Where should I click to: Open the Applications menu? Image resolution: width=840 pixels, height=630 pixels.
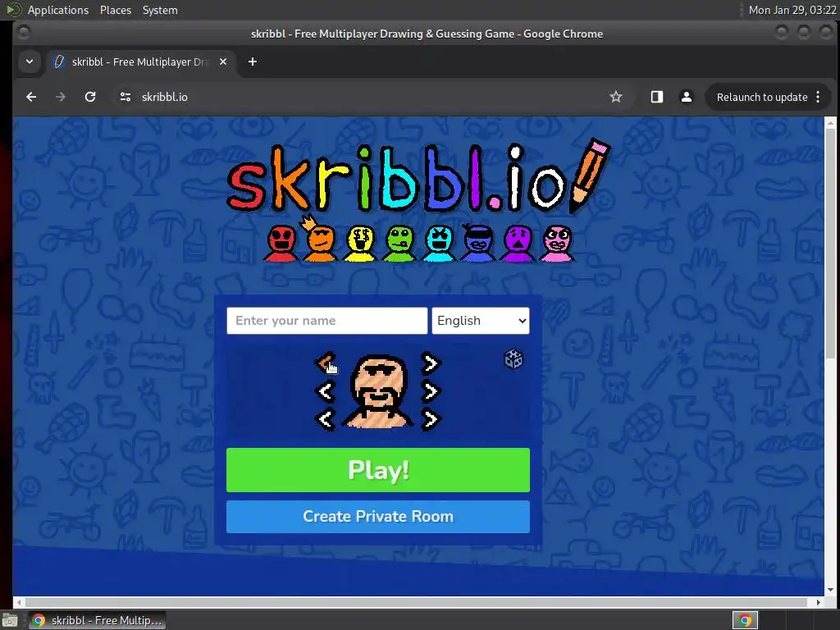click(x=58, y=10)
